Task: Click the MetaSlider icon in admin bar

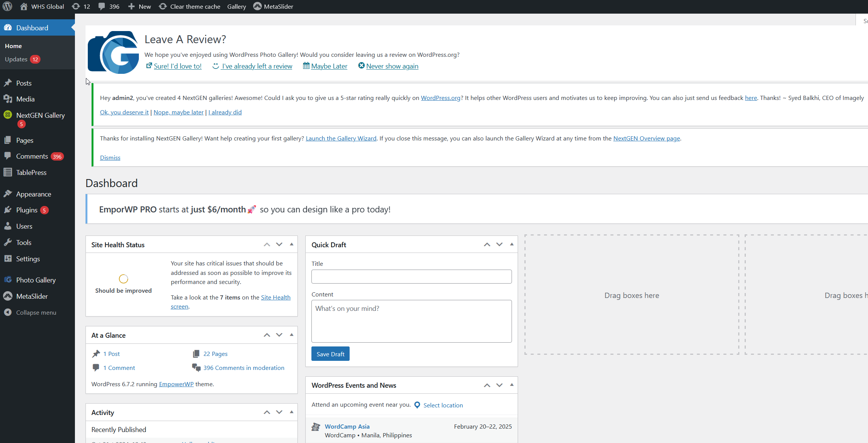Action: click(257, 6)
